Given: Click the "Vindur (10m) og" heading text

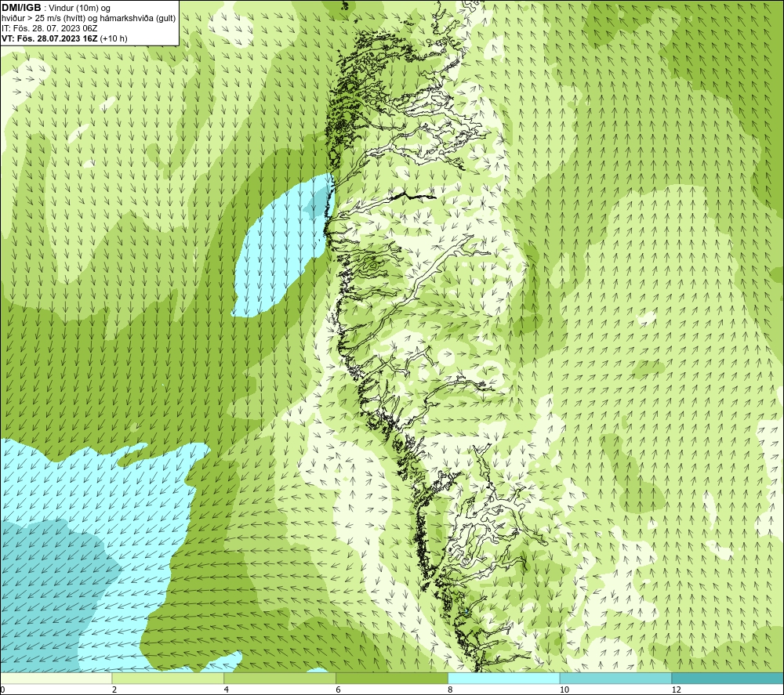Looking at the screenshot, I should (80, 9).
